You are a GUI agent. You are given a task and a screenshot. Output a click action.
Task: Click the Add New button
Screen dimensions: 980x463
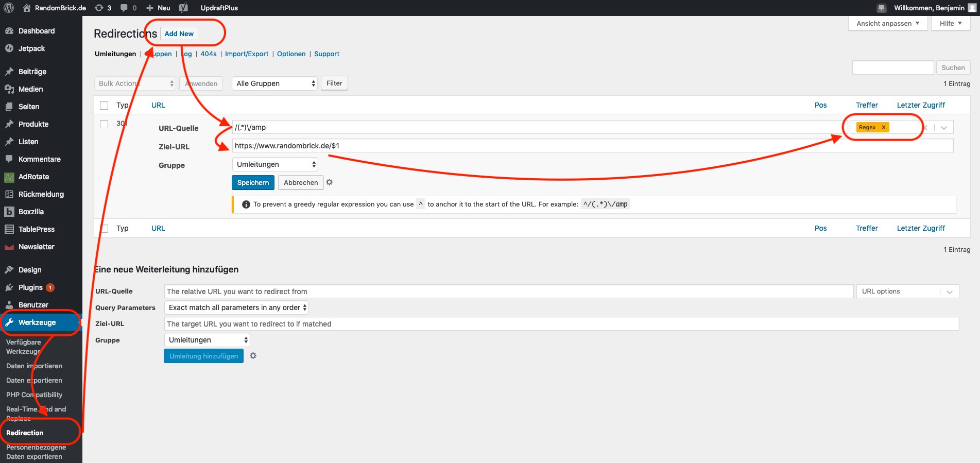pos(179,34)
